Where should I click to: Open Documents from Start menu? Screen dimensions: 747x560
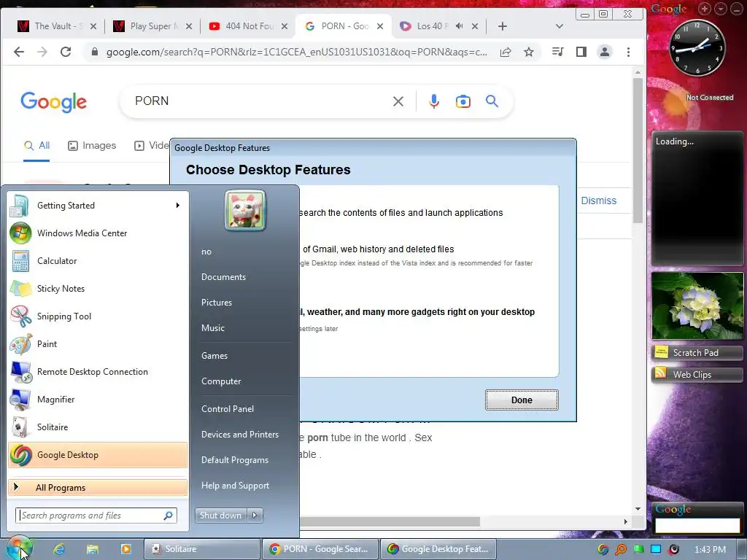click(x=223, y=276)
